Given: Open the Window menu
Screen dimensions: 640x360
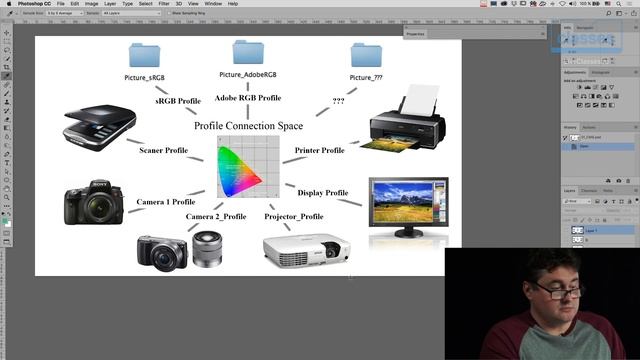Looking at the screenshot, I should 213,4.
